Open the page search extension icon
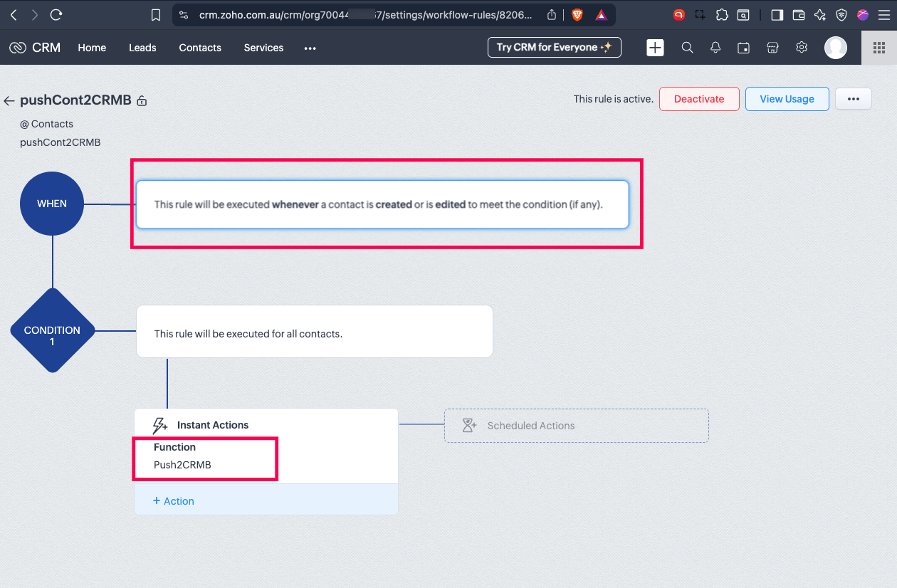 (743, 14)
